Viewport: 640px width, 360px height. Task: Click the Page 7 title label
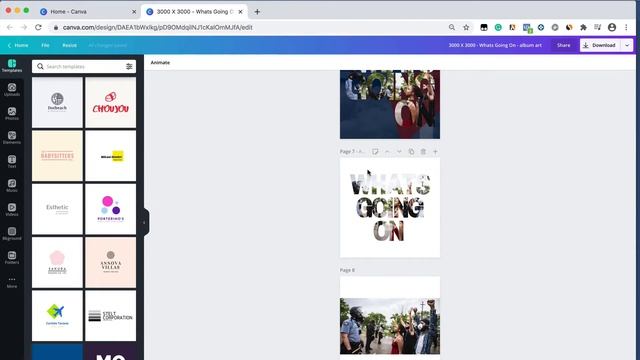tap(352, 151)
